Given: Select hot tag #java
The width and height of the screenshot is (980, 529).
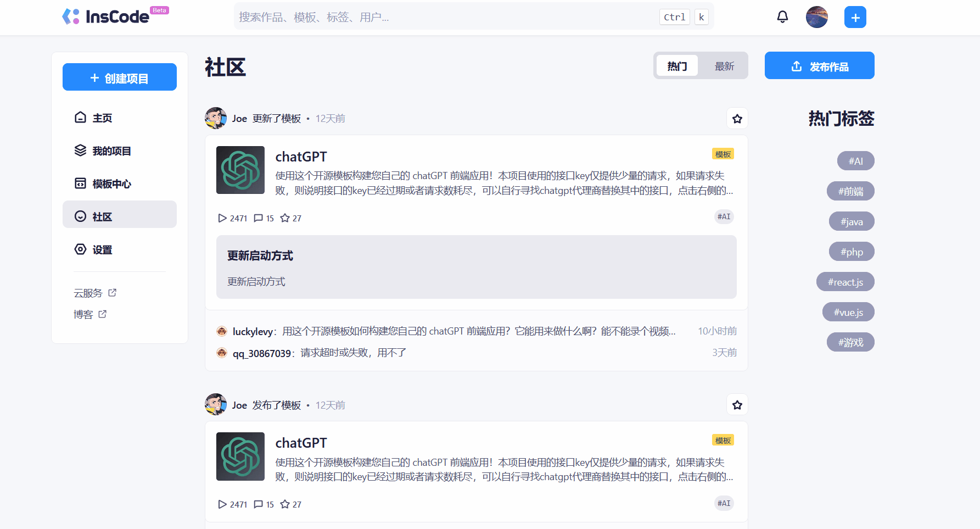Looking at the screenshot, I should coord(852,221).
